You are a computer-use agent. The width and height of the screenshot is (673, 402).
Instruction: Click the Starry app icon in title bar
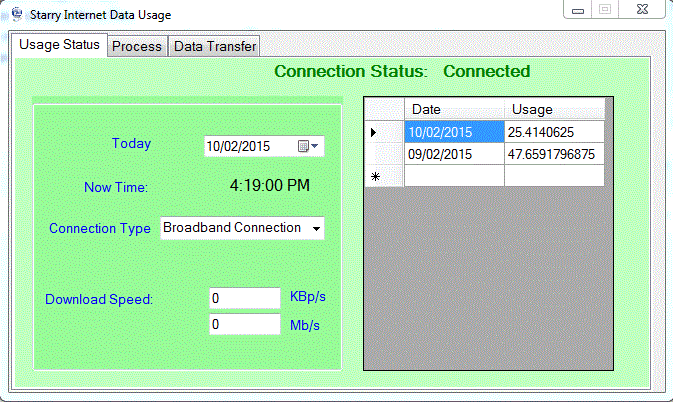[x=17, y=14]
